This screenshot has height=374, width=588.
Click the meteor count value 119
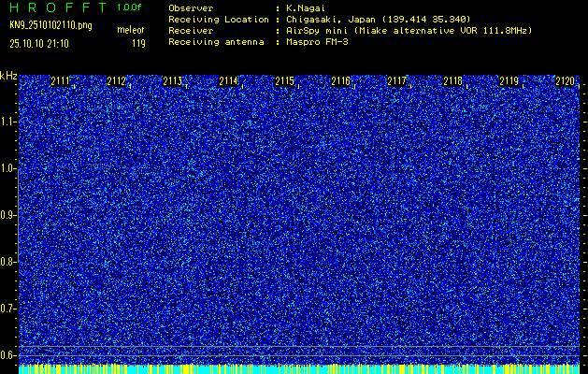[138, 43]
